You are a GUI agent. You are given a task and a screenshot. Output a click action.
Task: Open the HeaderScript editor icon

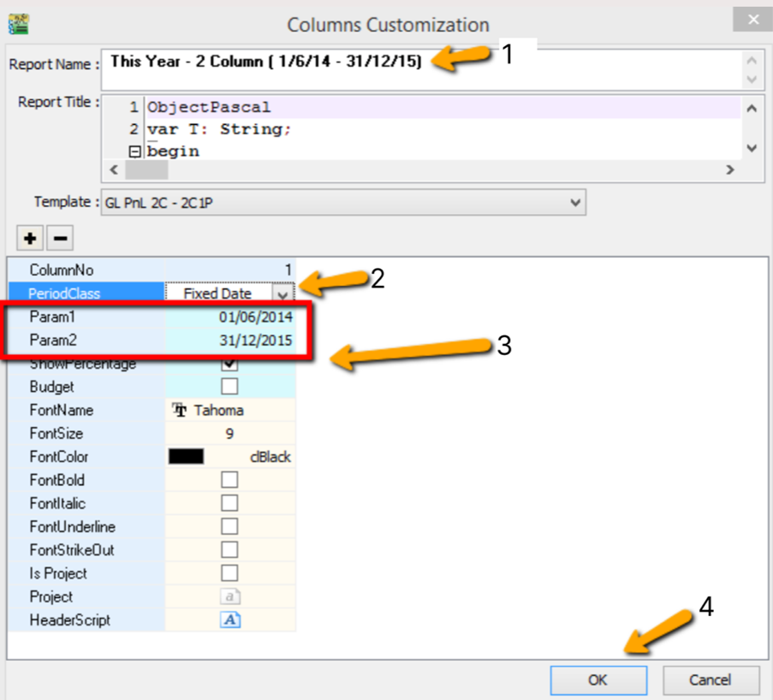click(x=229, y=620)
